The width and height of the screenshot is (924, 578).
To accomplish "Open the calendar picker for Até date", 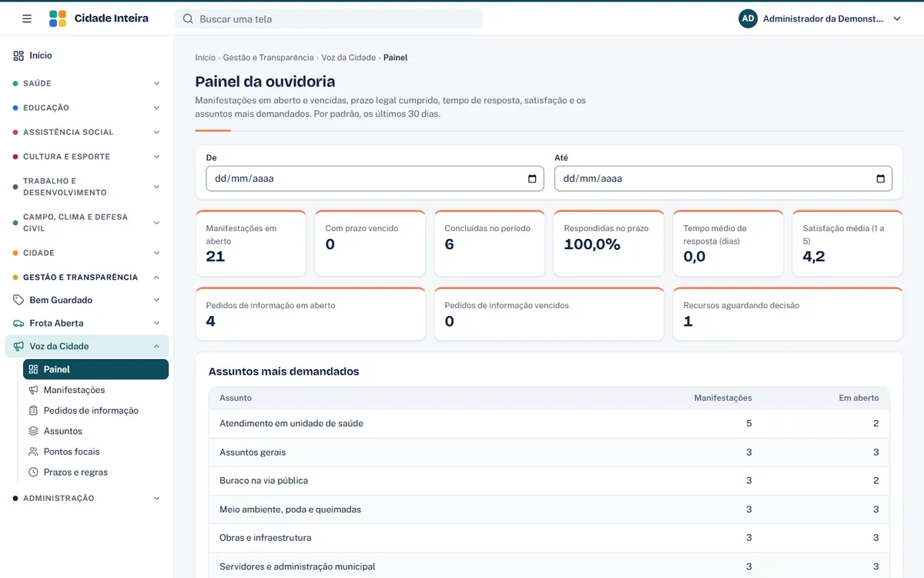I will pyautogui.click(x=881, y=179).
